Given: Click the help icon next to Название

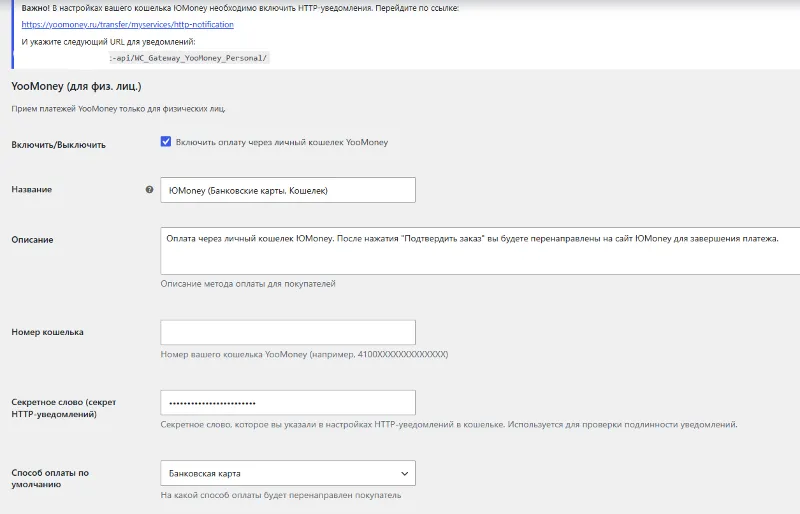Looking at the screenshot, I should [149, 189].
